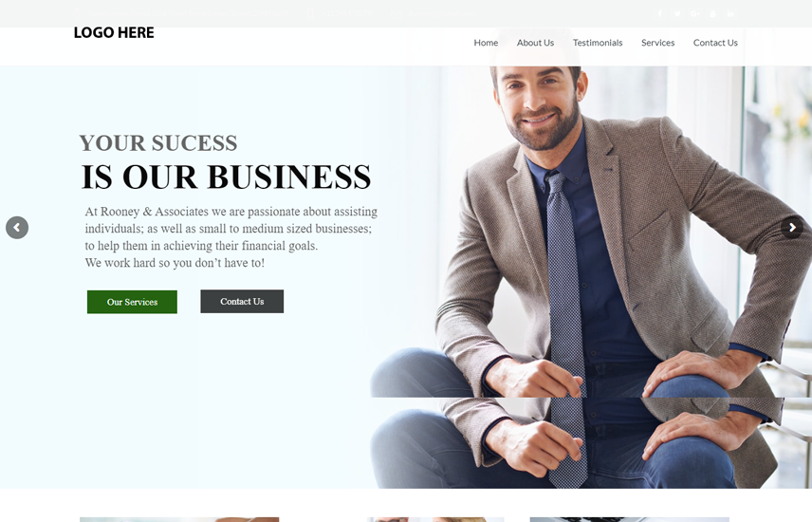Viewport: 812px width, 522px height.
Task: Click the dark Contact Us button
Action: [242, 301]
